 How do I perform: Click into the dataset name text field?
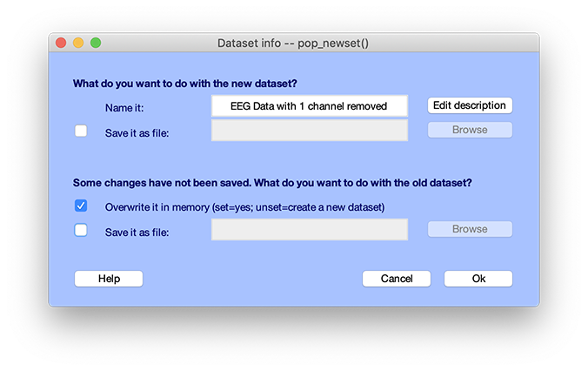click(x=309, y=106)
